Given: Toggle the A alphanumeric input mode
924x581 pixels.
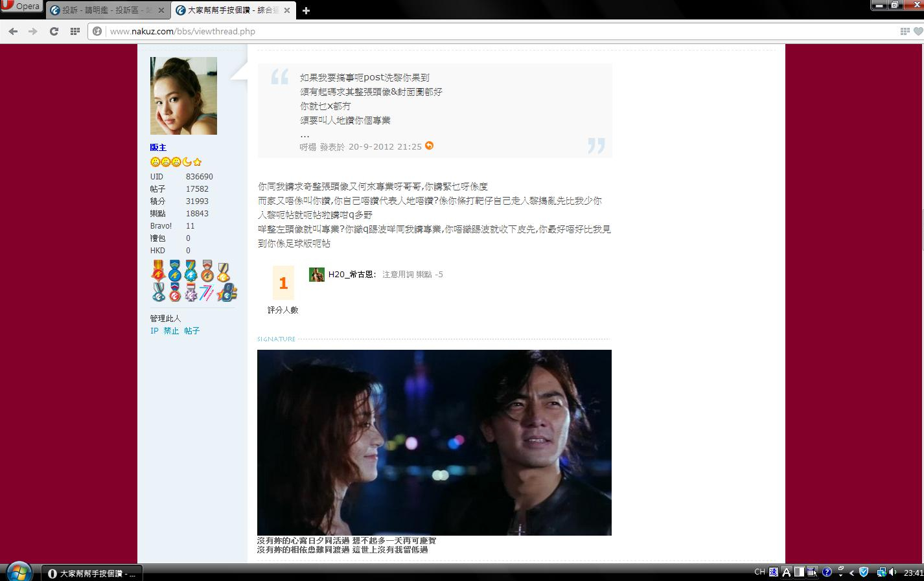Looking at the screenshot, I should point(787,572).
